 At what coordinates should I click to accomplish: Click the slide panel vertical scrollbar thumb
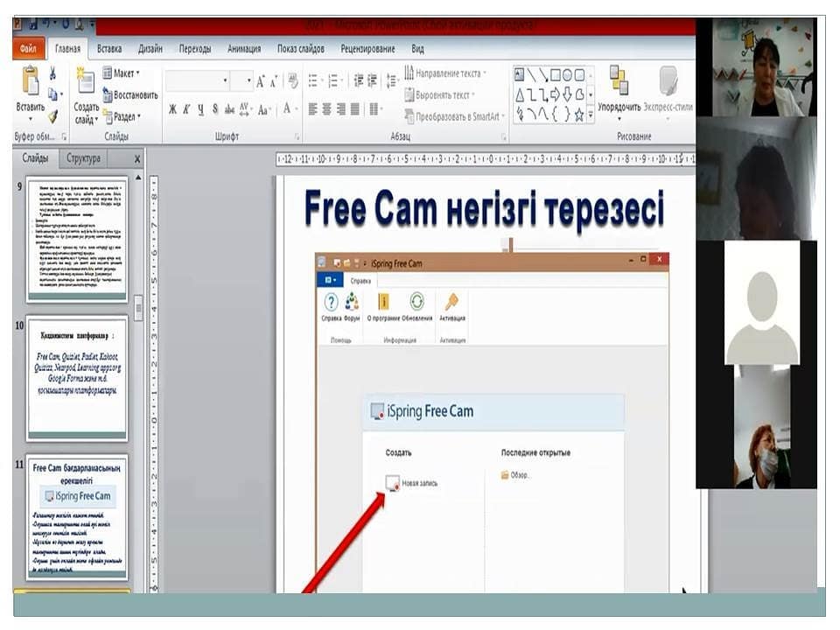138,307
